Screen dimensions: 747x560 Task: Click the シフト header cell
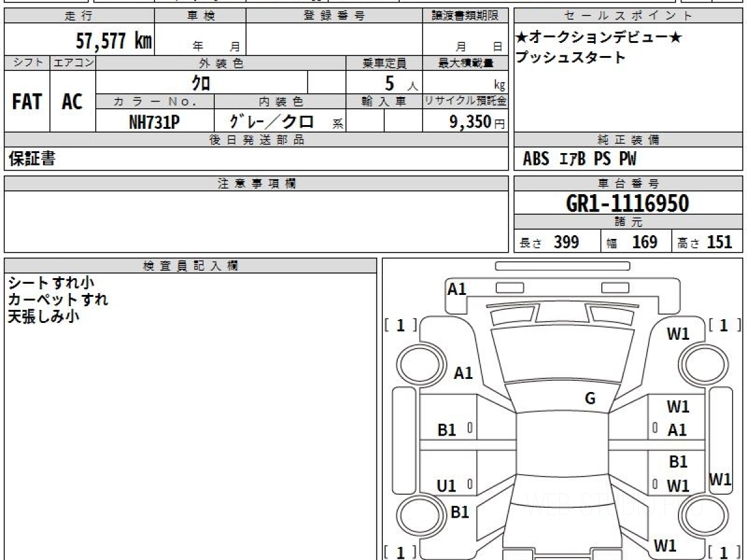27,63
